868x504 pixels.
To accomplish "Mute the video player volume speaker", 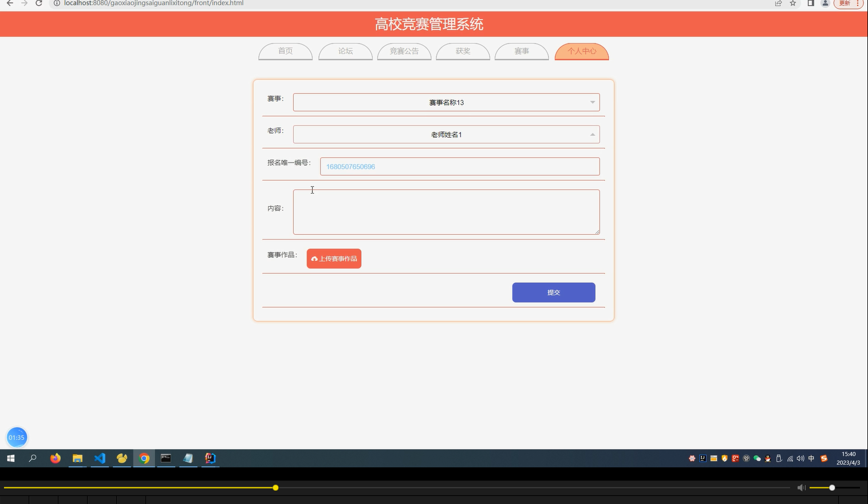I will click(x=801, y=487).
